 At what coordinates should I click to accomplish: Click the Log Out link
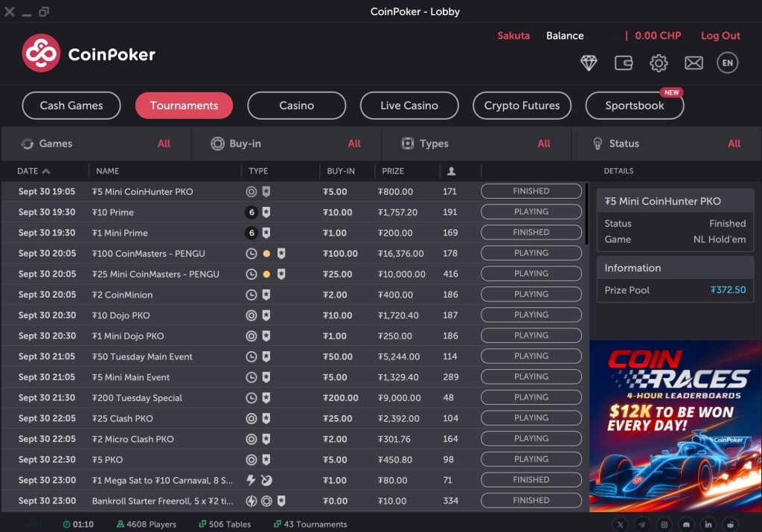click(x=720, y=36)
